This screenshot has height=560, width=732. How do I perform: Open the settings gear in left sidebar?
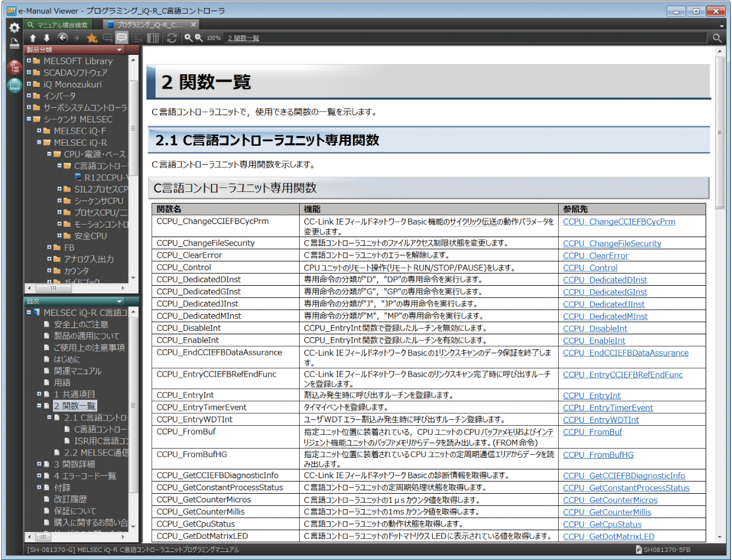14,27
